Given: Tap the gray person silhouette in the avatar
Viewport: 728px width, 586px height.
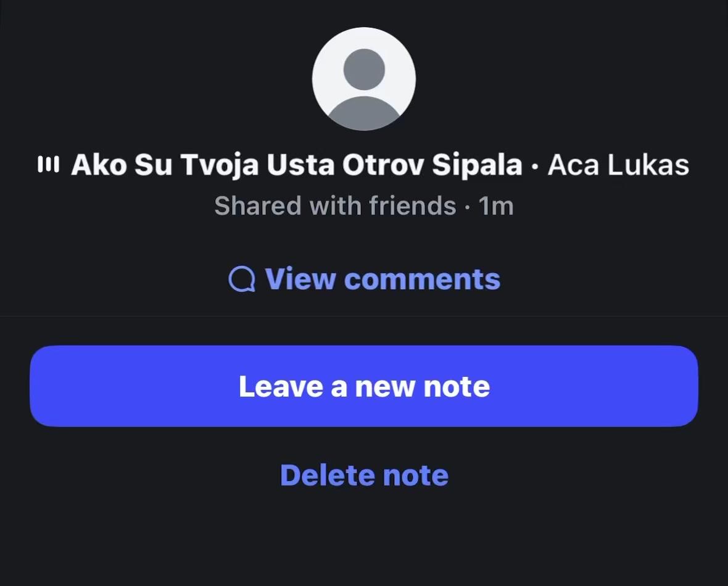Looking at the screenshot, I should pyautogui.click(x=364, y=88).
